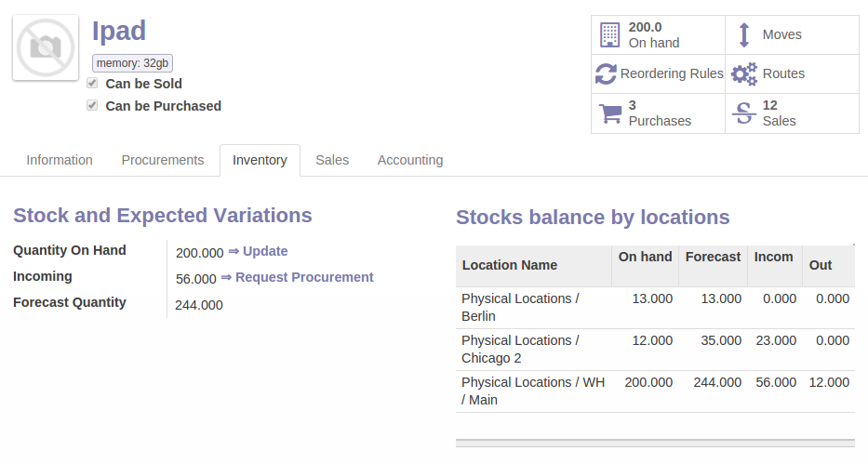Click the memory: 32gb attribute tag
The image size is (868, 464).
coord(132,63)
